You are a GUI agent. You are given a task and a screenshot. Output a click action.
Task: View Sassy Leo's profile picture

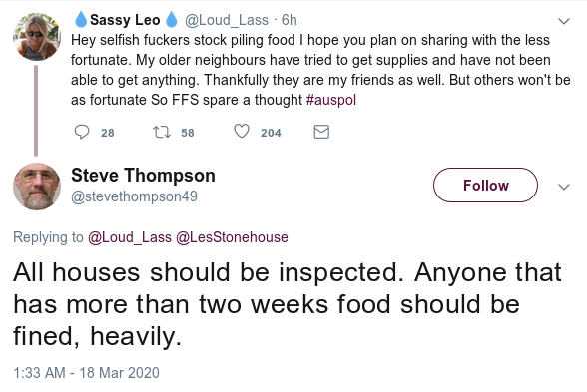tap(37, 37)
